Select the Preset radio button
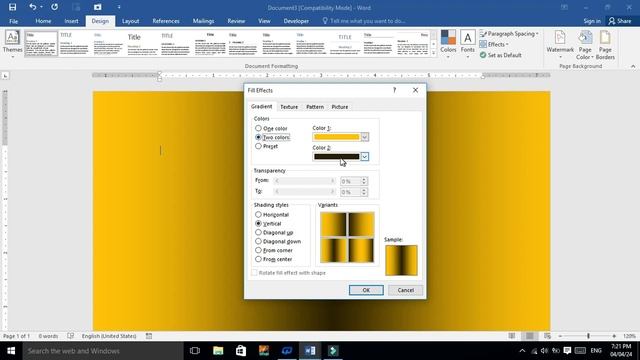 (258, 146)
